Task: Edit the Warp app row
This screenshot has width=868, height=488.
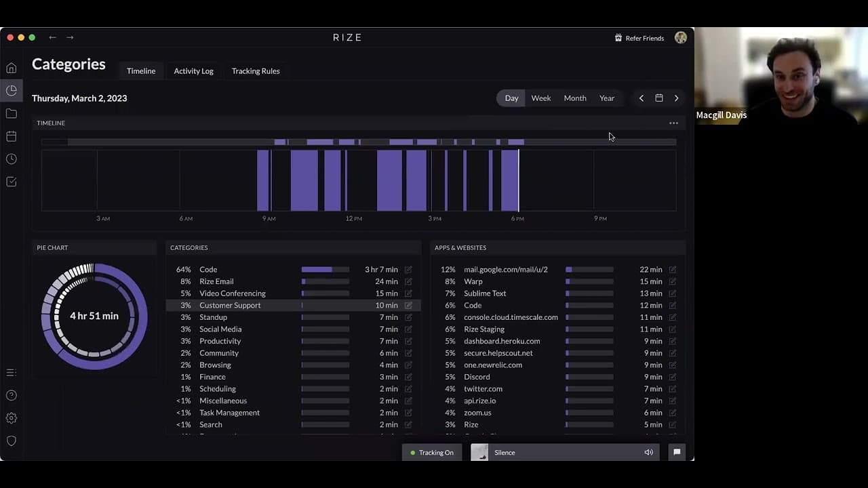Action: point(673,281)
